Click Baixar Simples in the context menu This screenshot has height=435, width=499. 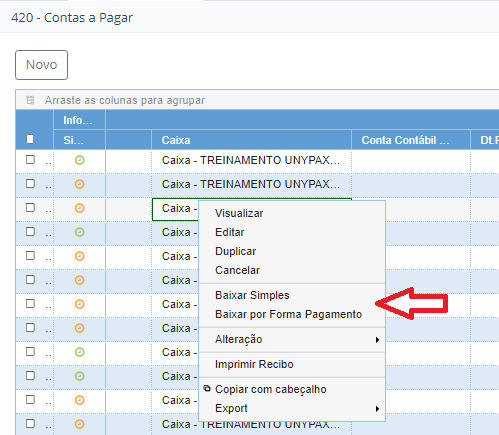(x=292, y=295)
